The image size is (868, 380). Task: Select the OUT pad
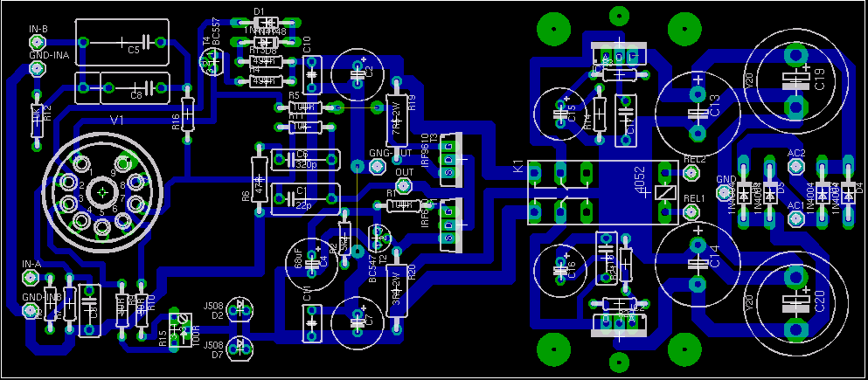coord(405,185)
